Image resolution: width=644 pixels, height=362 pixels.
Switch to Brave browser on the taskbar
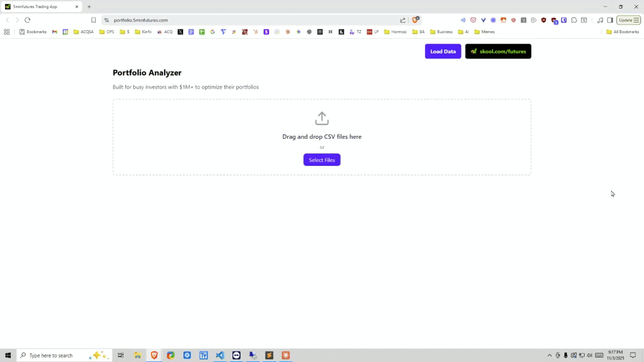154,355
